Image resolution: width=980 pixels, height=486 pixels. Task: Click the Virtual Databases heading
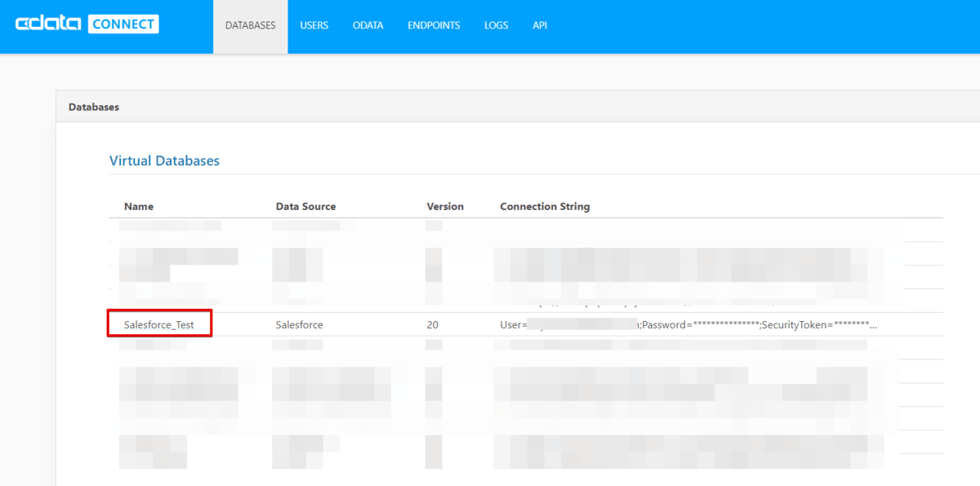(x=164, y=161)
